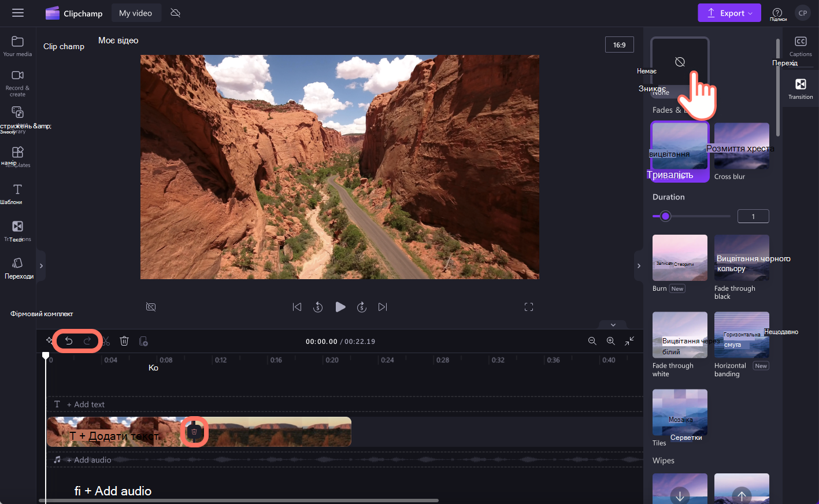
Task: Open Record & create sidebar tab
Action: tap(17, 83)
